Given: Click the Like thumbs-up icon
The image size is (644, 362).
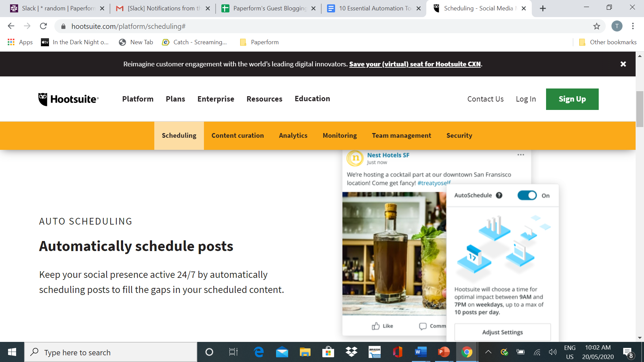Looking at the screenshot, I should (376, 326).
